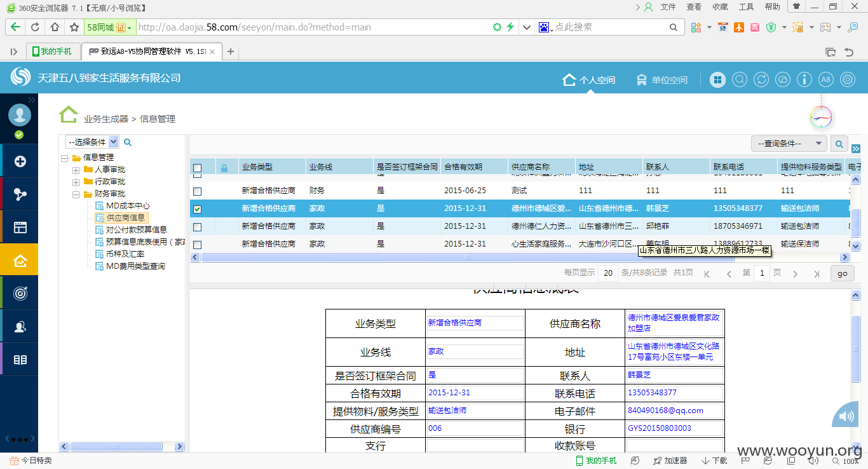Expand the double-arrow panel toggle
Screen dimensions: 868x469
tap(856, 149)
